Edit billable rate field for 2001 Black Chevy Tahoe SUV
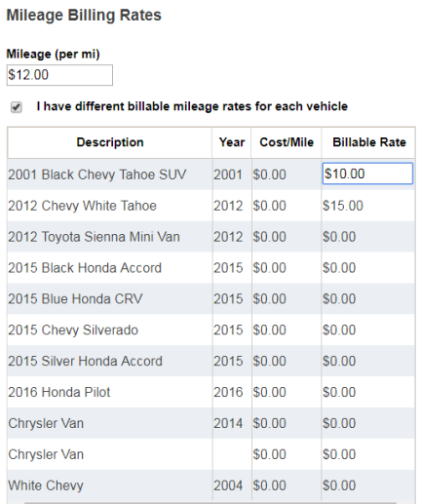This screenshot has width=421, height=504. (x=367, y=174)
